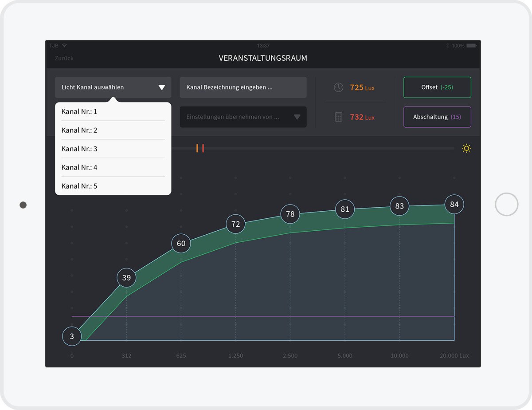Tap the battery icon in status bar
532x410 pixels.
471,46
